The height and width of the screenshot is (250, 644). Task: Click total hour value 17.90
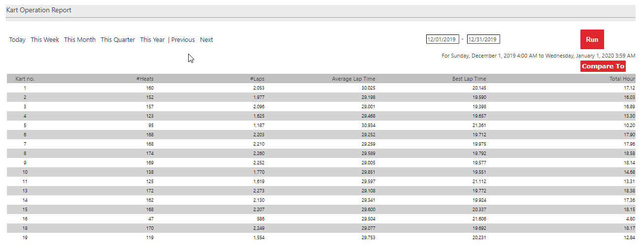pos(629,135)
